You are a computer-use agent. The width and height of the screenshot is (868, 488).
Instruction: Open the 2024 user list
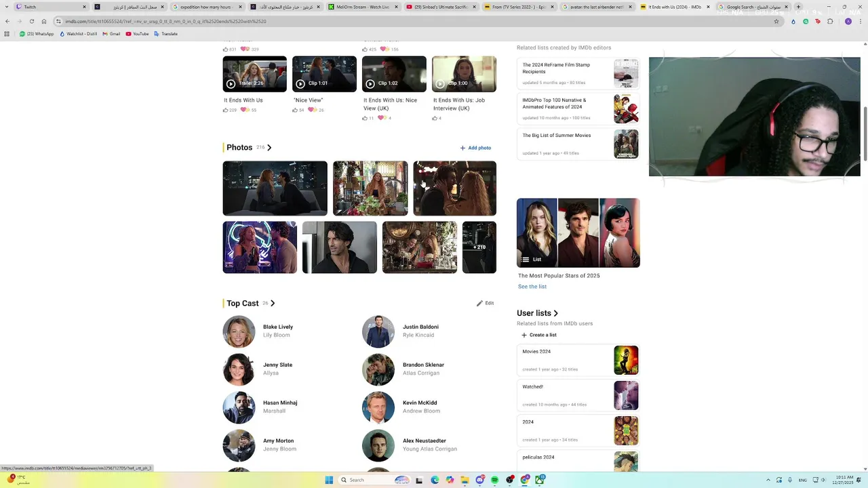point(578,430)
